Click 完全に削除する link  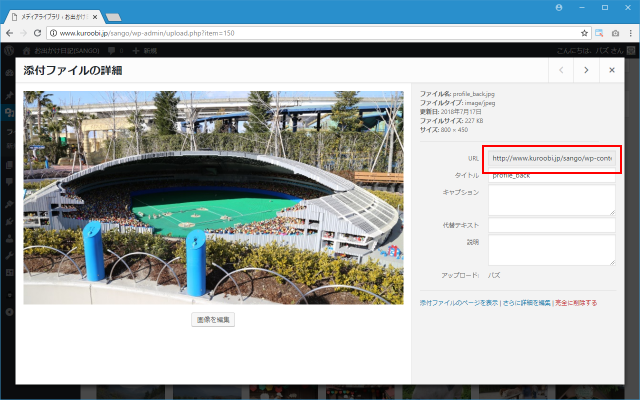[576, 303]
